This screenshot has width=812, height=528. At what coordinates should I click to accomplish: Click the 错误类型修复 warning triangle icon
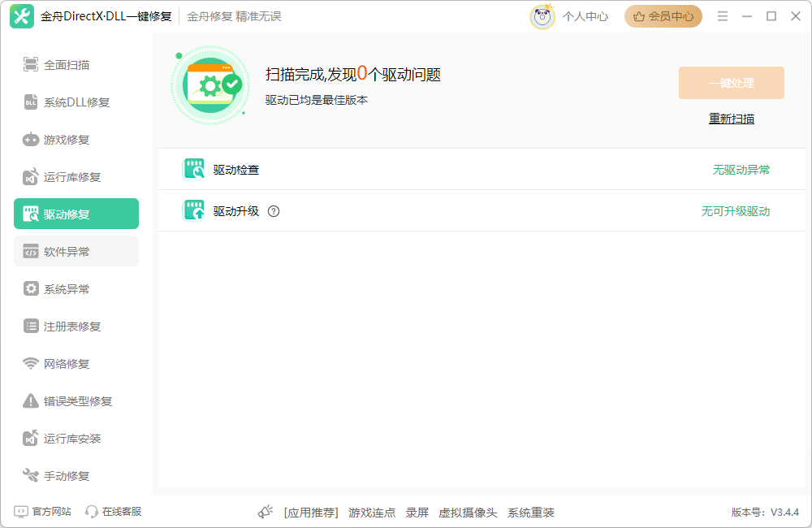pos(30,400)
